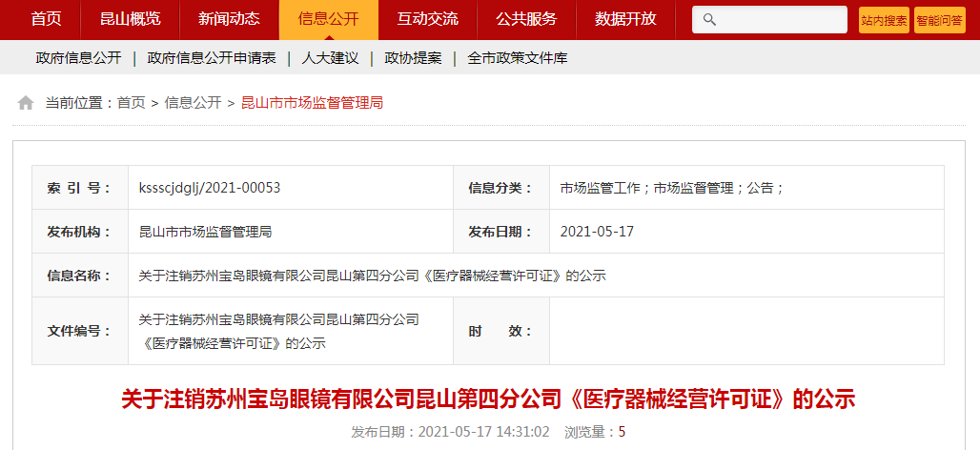Image resolution: width=980 pixels, height=450 pixels.
Task: Select the 信息公开 tab
Action: (x=328, y=19)
